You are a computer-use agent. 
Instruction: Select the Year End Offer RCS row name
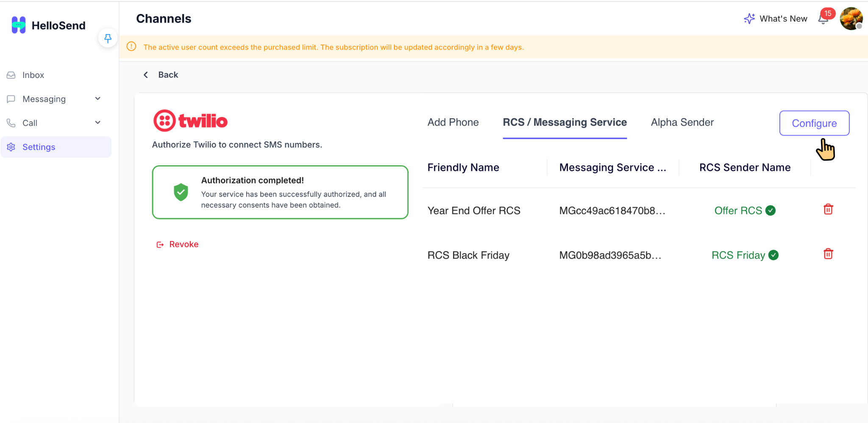(474, 211)
